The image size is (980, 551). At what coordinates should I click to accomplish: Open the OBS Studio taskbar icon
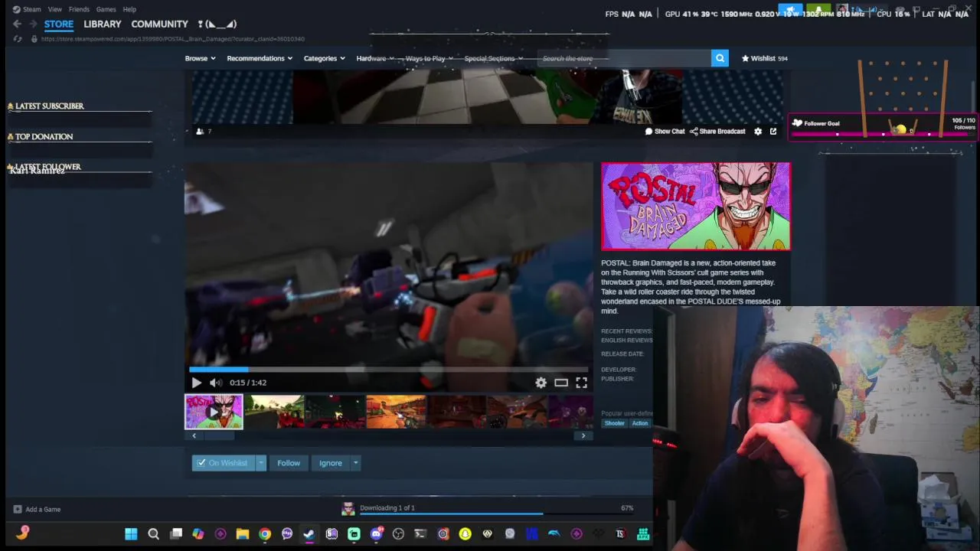[x=398, y=534]
